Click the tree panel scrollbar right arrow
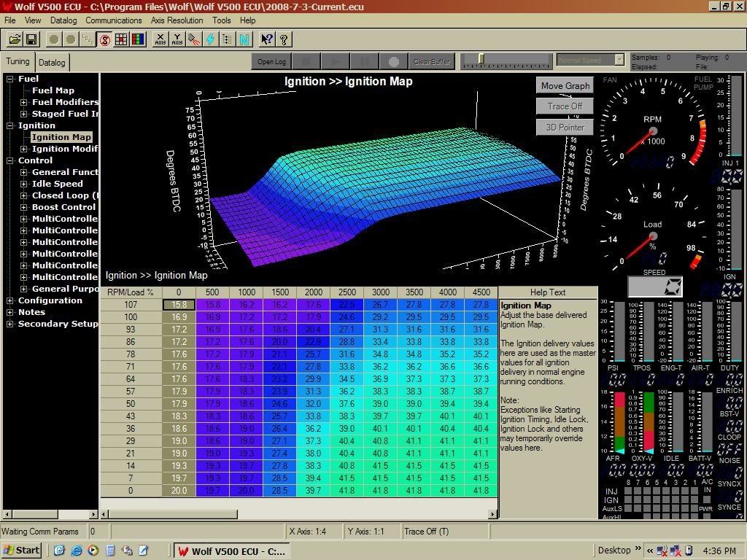 coord(93,514)
